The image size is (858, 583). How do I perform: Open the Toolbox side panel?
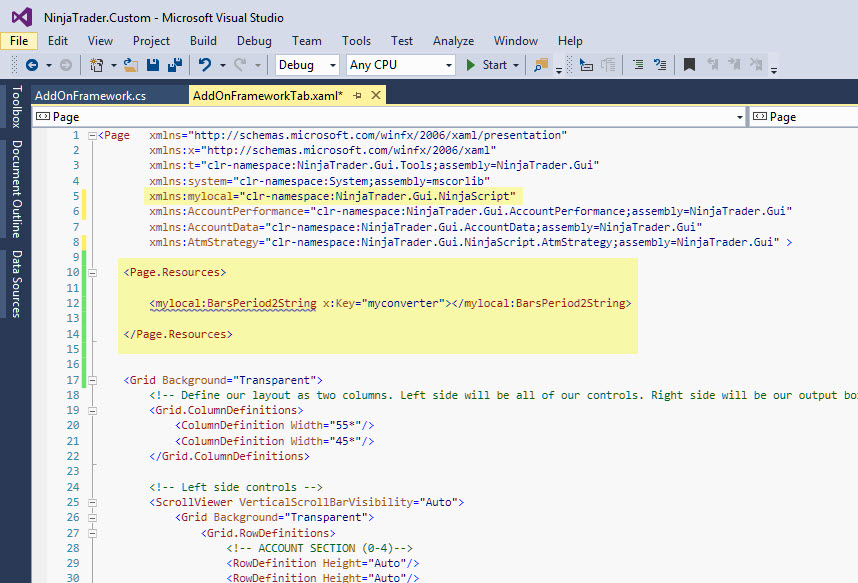point(16,107)
